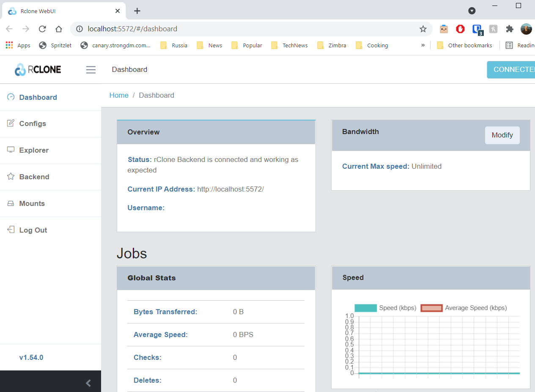Click the Overview panel header
Viewport: 535px width, 392px height.
pos(216,132)
